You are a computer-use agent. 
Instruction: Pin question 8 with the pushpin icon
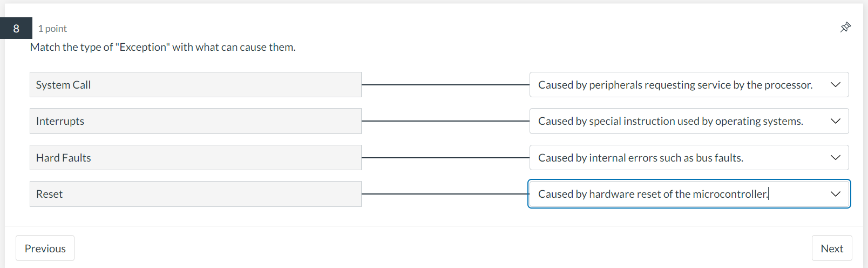point(845,28)
